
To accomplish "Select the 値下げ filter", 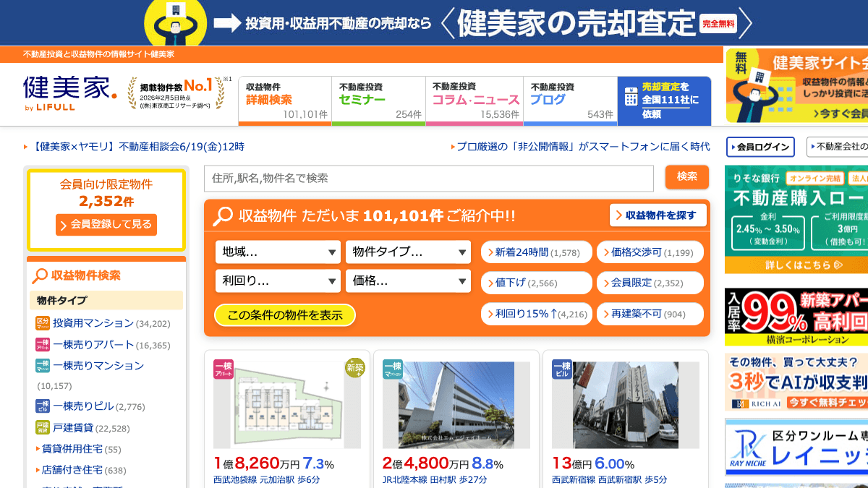I will click(536, 283).
